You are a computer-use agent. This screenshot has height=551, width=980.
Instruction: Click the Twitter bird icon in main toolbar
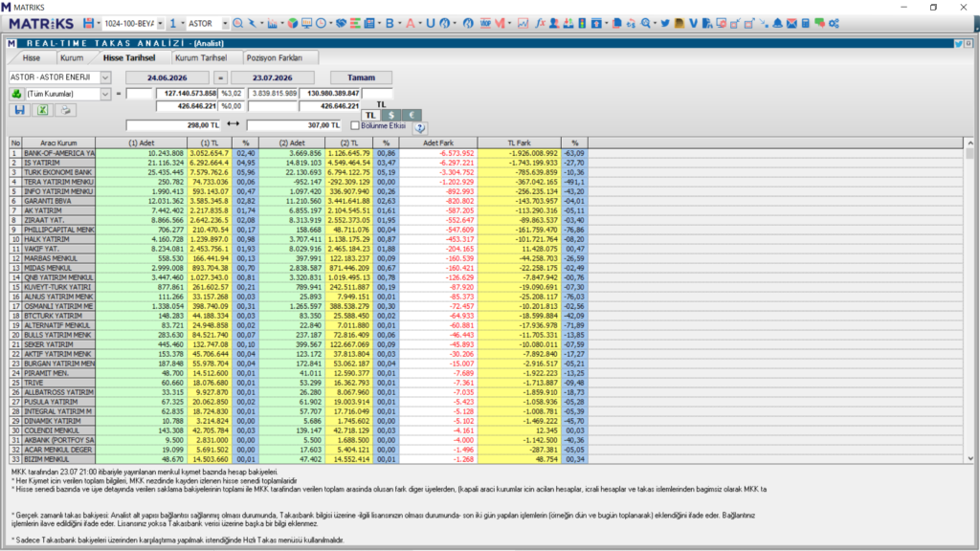click(x=665, y=23)
